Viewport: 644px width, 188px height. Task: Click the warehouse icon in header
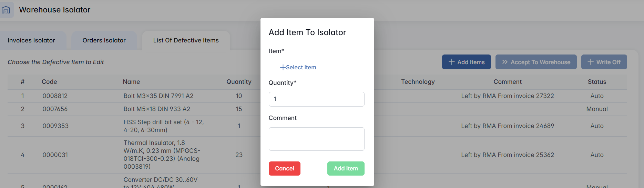click(6, 10)
